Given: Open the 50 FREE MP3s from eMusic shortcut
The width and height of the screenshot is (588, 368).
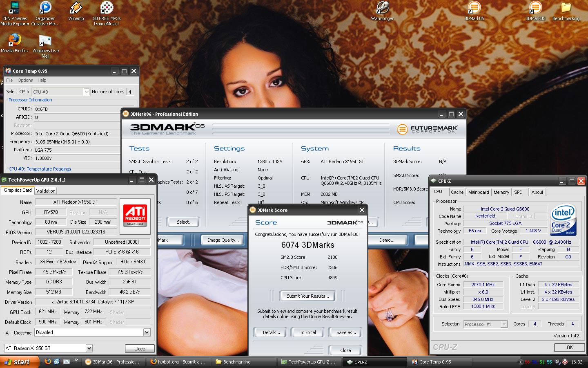Looking at the screenshot, I should [107, 13].
